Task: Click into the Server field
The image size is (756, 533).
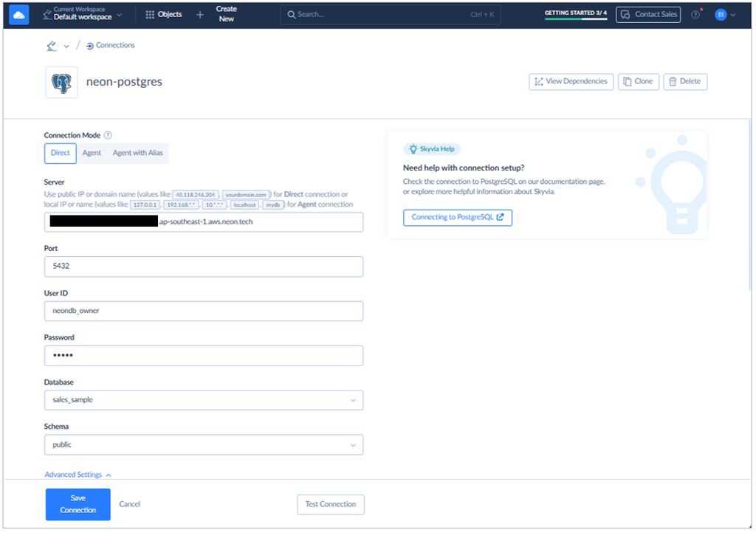Action: 204,222
